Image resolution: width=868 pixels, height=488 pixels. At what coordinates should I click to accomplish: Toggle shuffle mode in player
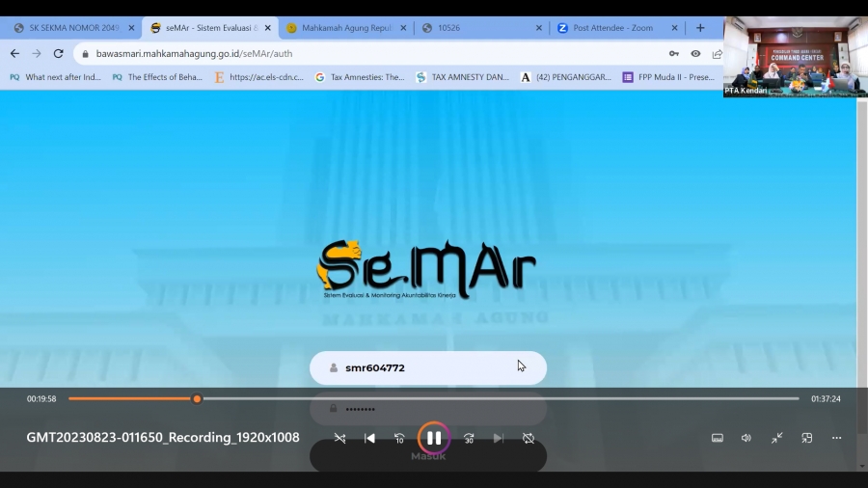(339, 438)
